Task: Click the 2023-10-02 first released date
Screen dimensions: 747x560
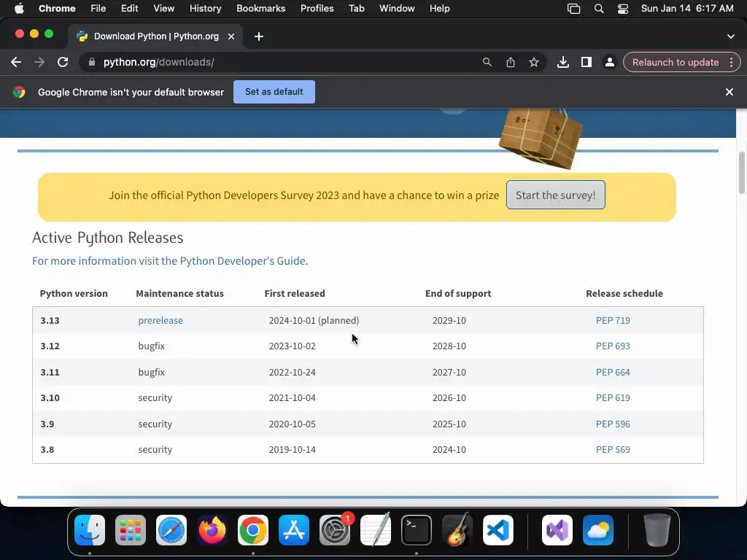Action: point(292,346)
